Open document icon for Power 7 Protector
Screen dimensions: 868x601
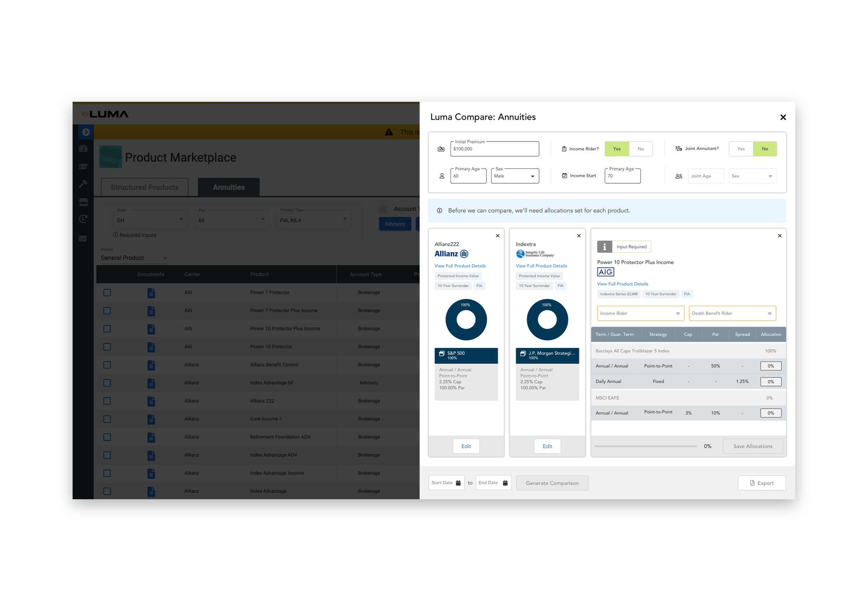(x=151, y=293)
